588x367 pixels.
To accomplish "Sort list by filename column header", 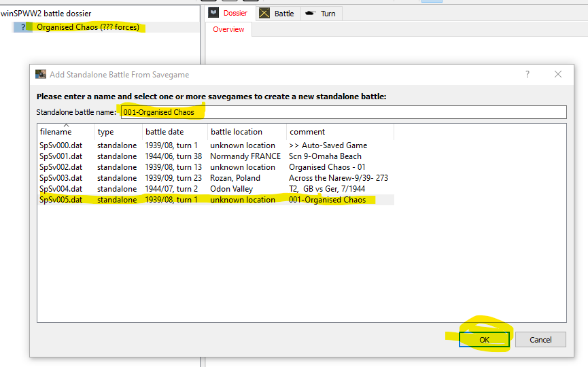I will point(56,132).
